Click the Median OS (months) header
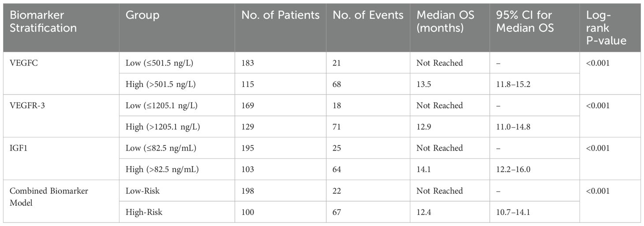The image size is (644, 226). click(445, 22)
